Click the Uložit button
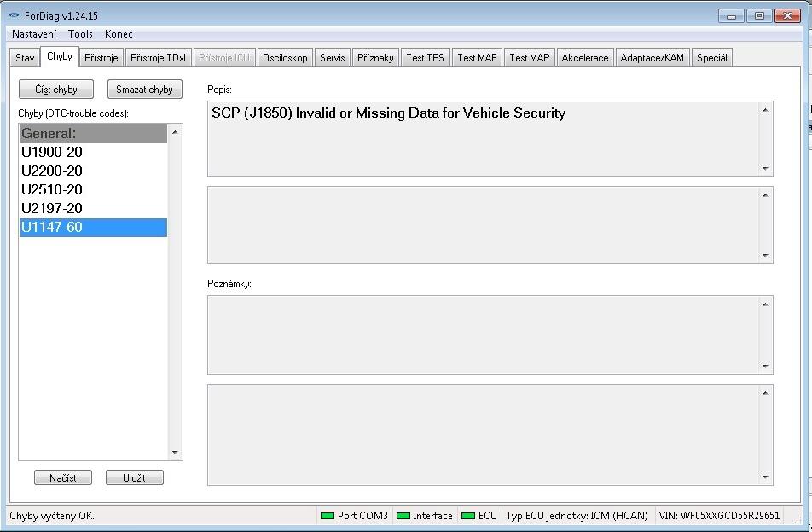This screenshot has height=532, width=812. [134, 478]
